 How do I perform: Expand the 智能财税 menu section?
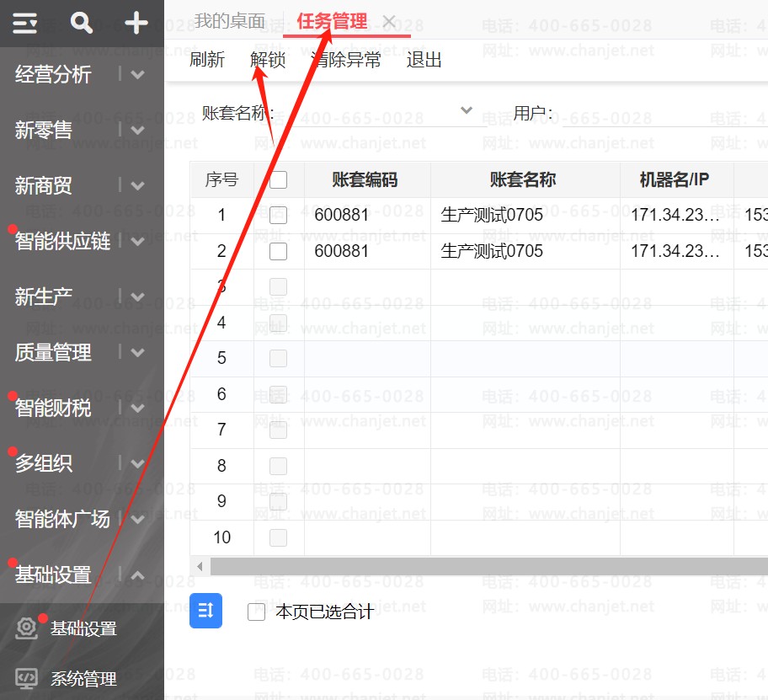tap(138, 409)
